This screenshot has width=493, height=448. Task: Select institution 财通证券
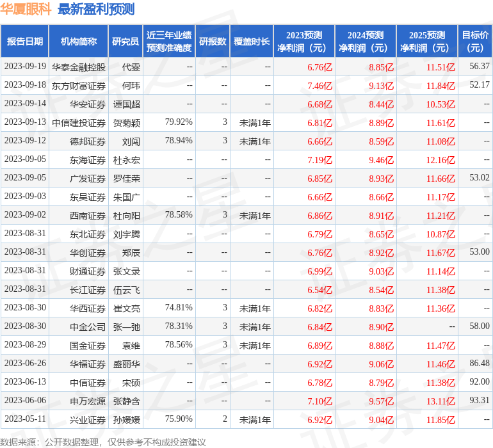pos(88,271)
